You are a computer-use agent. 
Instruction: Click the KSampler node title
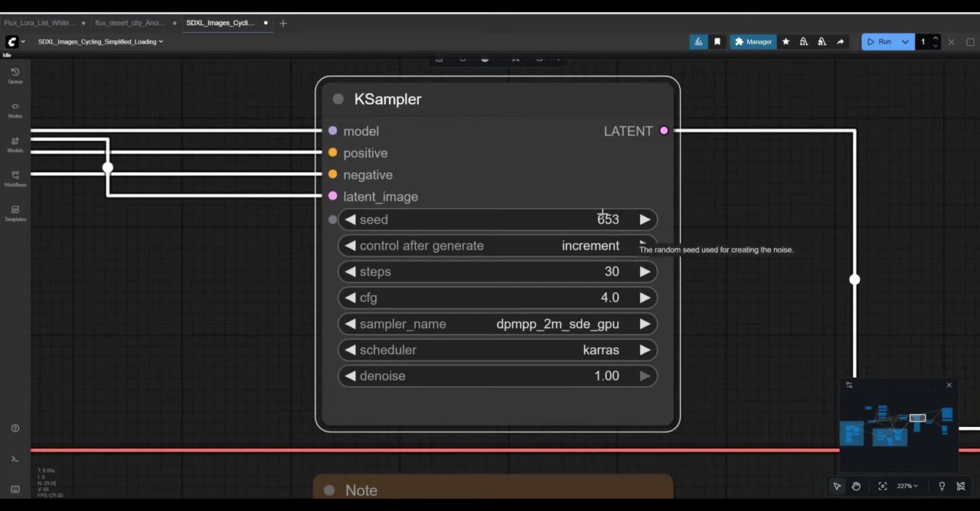[387, 99]
